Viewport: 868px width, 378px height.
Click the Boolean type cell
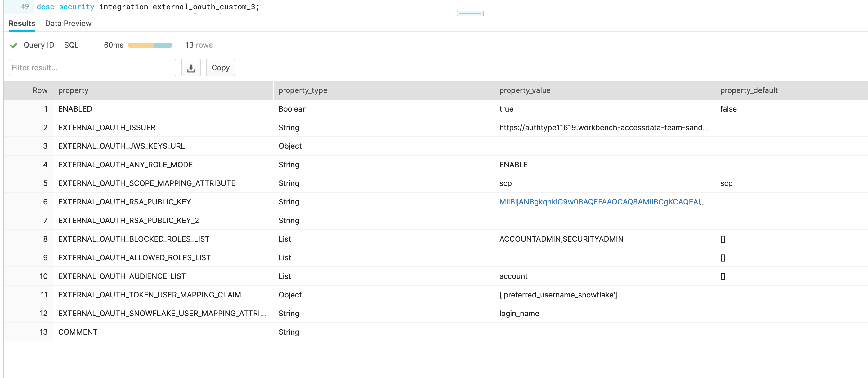pyautogui.click(x=383, y=109)
